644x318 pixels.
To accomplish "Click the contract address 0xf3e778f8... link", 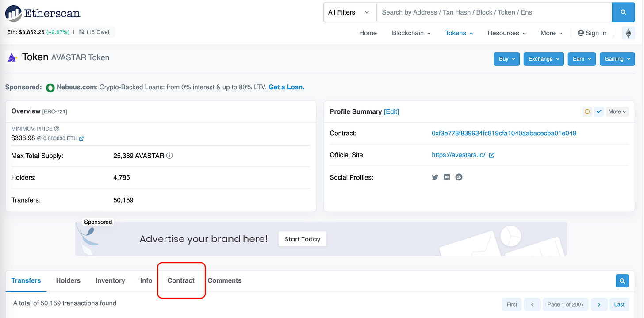I will point(504,133).
